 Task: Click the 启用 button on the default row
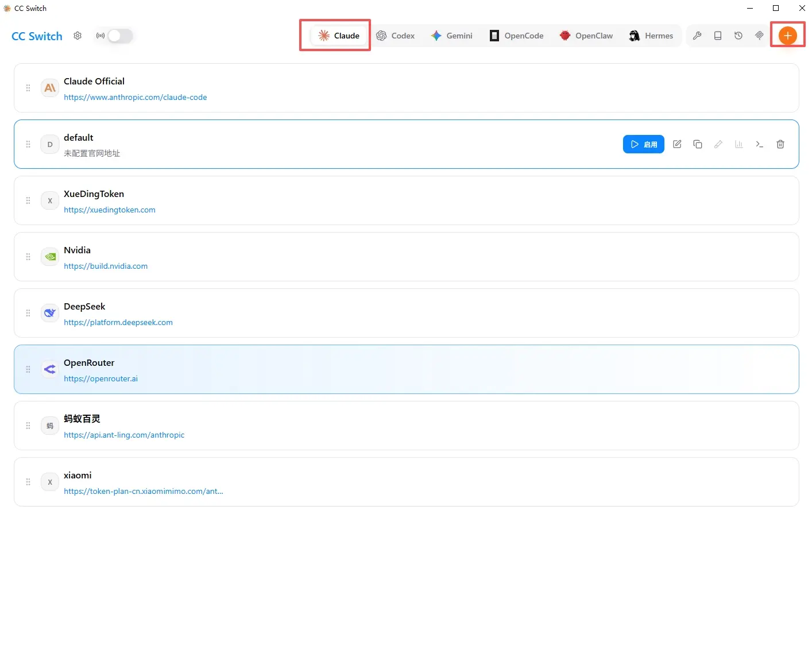click(x=644, y=144)
